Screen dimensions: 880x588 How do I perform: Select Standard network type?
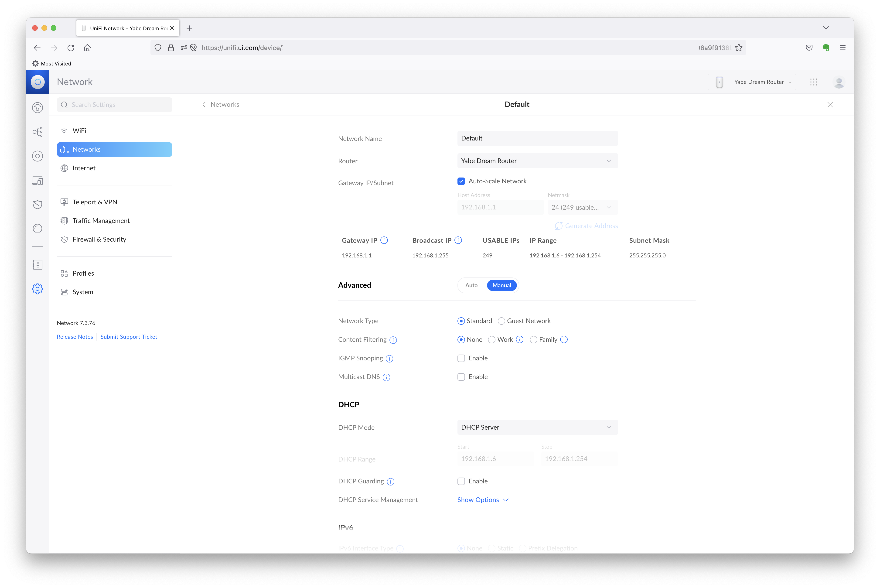click(461, 321)
